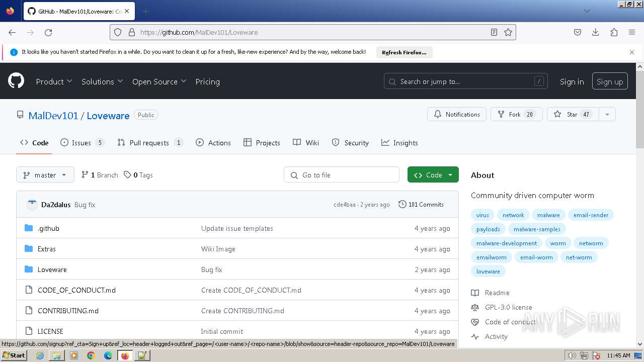Open the tracking protection shield icon

coord(118,32)
